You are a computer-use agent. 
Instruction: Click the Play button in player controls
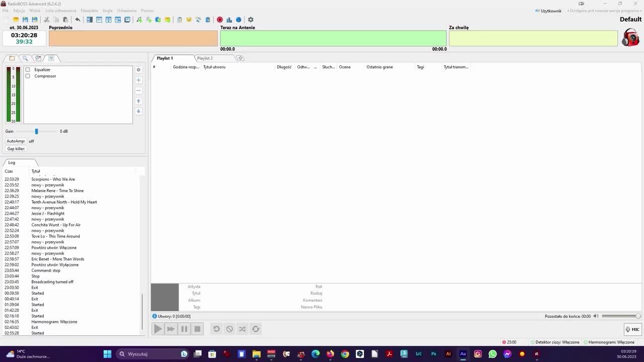tap(157, 329)
